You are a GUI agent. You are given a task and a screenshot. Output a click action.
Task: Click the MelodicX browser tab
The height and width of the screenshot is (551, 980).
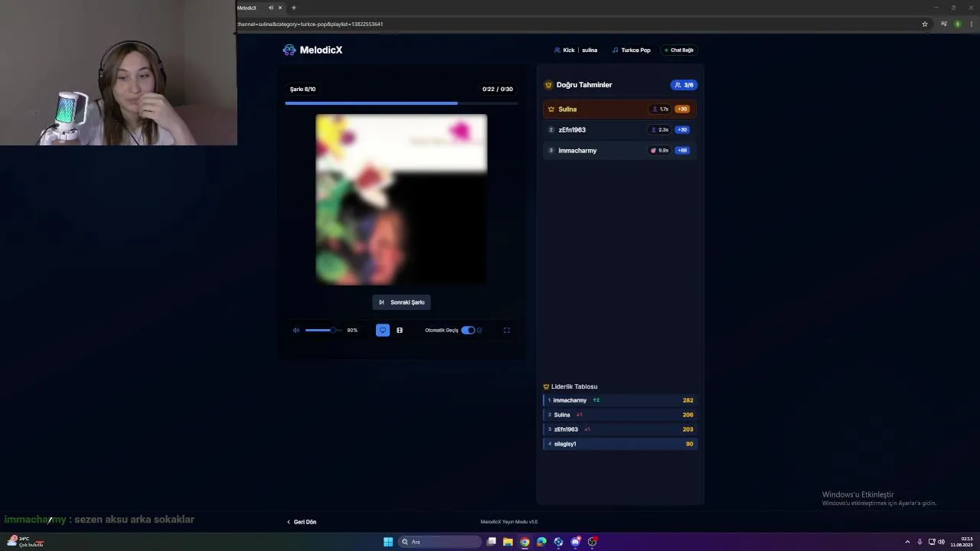click(259, 8)
